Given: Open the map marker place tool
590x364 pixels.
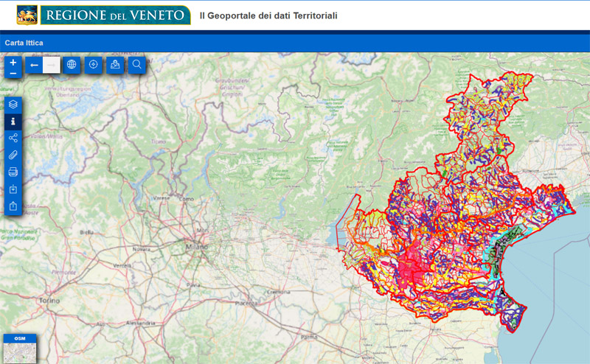Looking at the screenshot, I should coord(115,65).
